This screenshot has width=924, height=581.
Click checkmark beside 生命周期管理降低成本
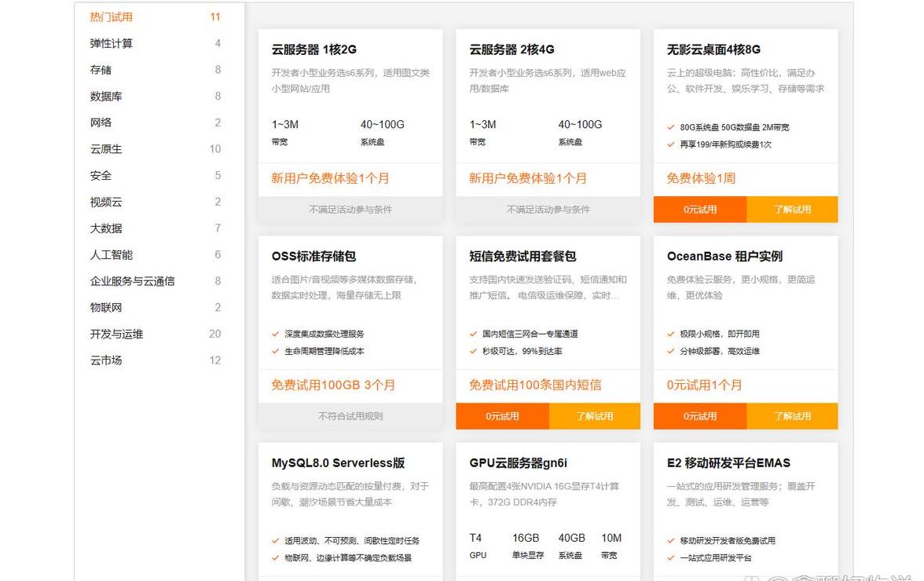275,351
